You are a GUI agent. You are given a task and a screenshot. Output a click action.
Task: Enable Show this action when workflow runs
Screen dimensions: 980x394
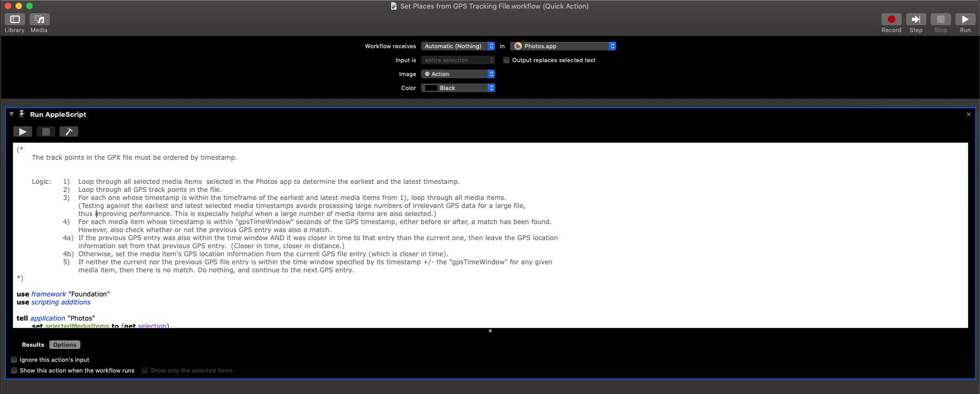(x=14, y=370)
